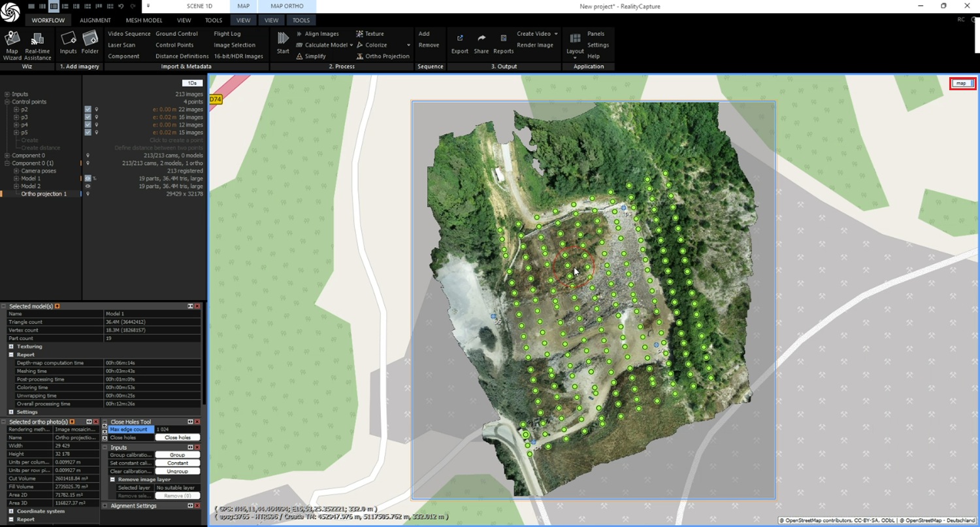Image resolution: width=980 pixels, height=527 pixels.
Task: Launch Real-time Assistance
Action: click(x=38, y=42)
